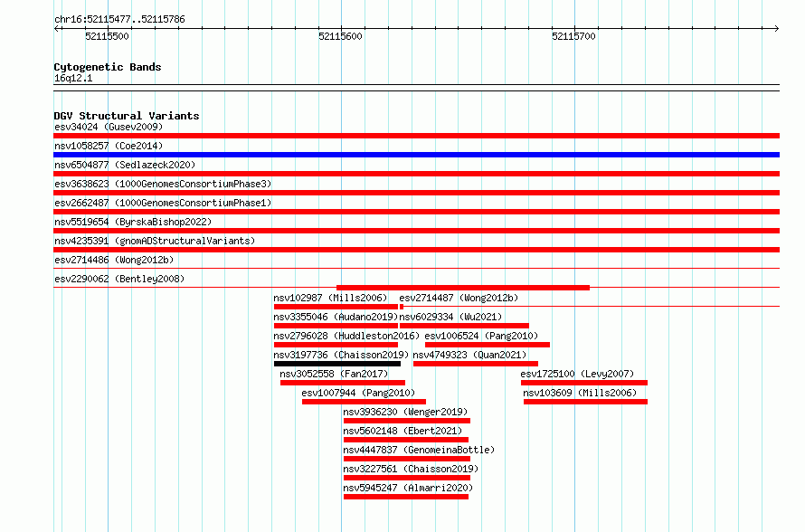The height and width of the screenshot is (532, 805).
Task: Click the 52115700 ruler position label
Action: coord(573,36)
